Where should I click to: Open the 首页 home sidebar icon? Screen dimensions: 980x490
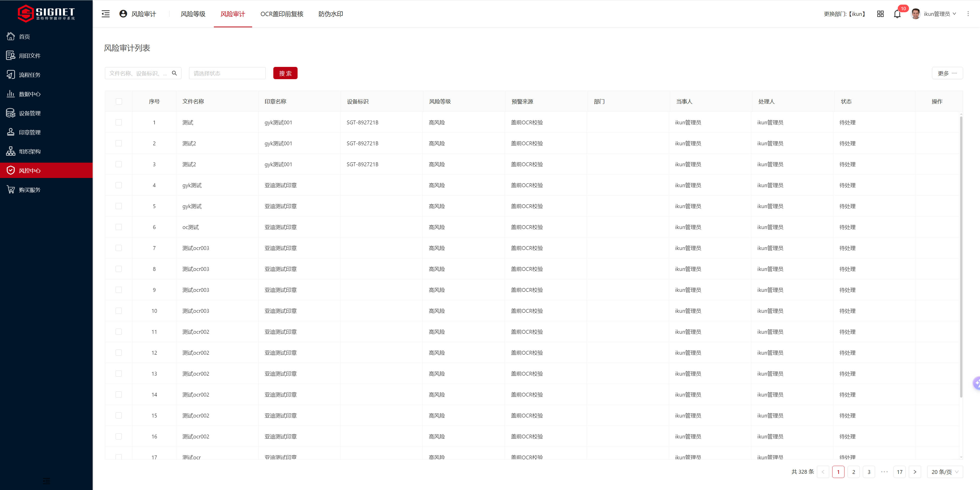tap(11, 37)
